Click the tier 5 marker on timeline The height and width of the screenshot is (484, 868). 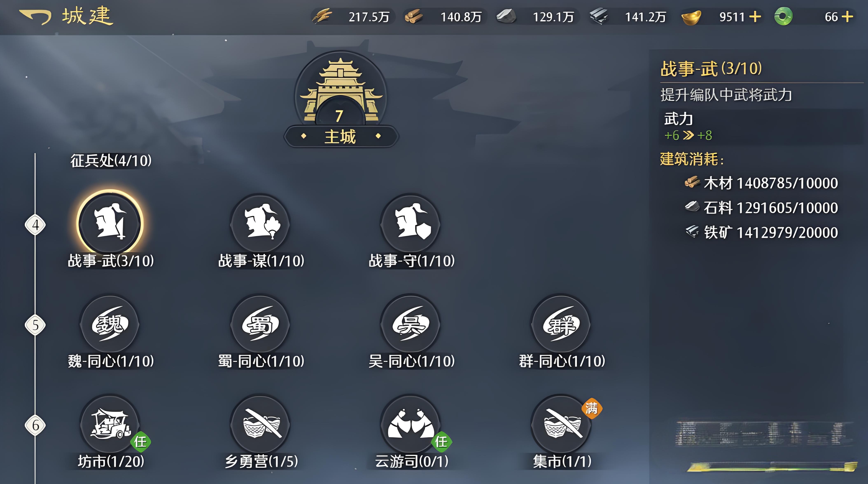coord(35,325)
